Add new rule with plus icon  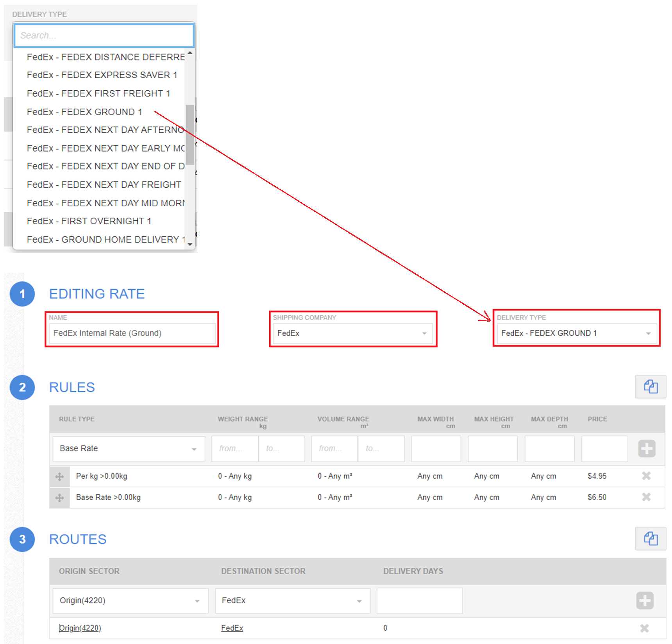click(x=647, y=448)
